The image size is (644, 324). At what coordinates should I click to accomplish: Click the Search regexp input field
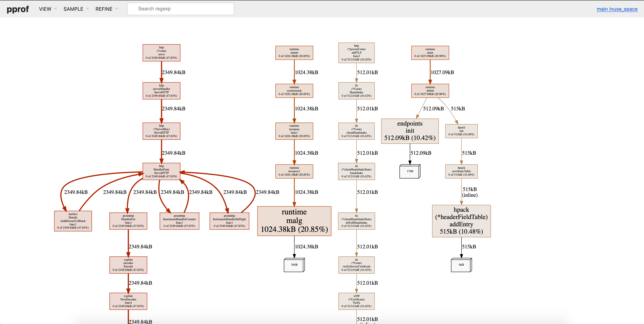pyautogui.click(x=180, y=9)
